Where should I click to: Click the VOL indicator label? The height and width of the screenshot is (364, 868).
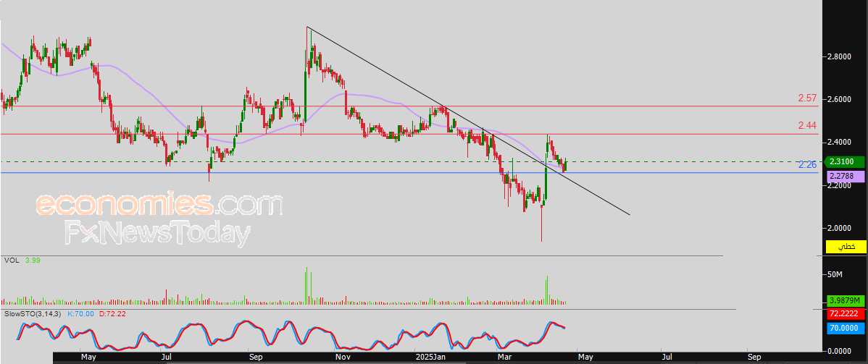pos(10,260)
